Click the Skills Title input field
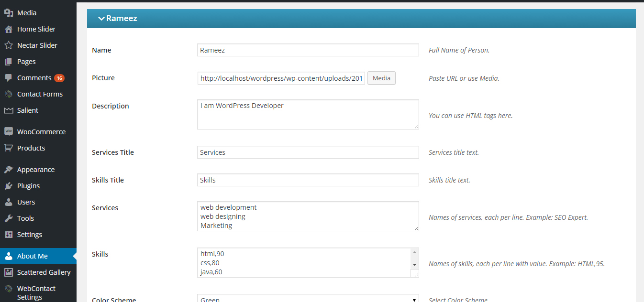Screen dimensions: 644x302 click(308, 180)
